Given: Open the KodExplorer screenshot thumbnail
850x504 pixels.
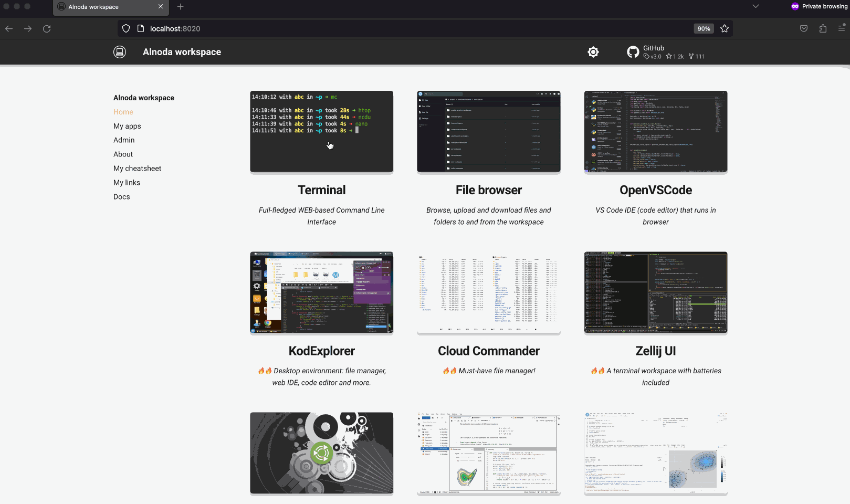Looking at the screenshot, I should pos(322,292).
